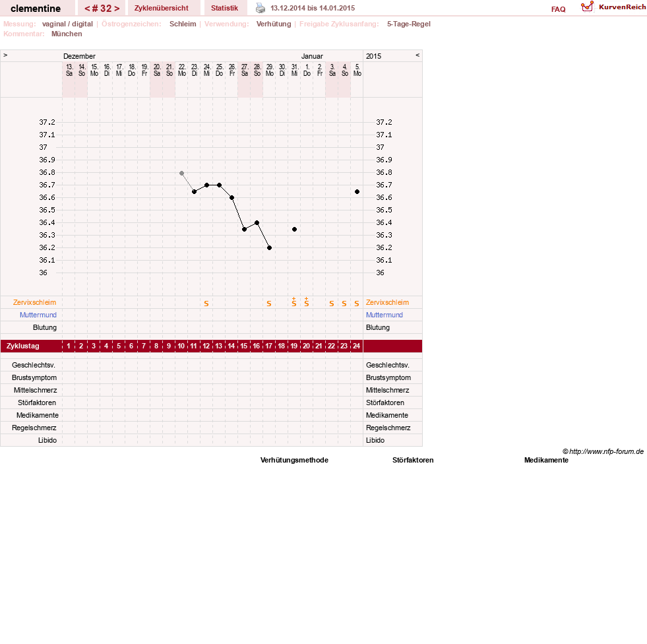The image size is (647, 644).
Task: Select the 36.4 temperature point on day 16
Action: pos(257,222)
